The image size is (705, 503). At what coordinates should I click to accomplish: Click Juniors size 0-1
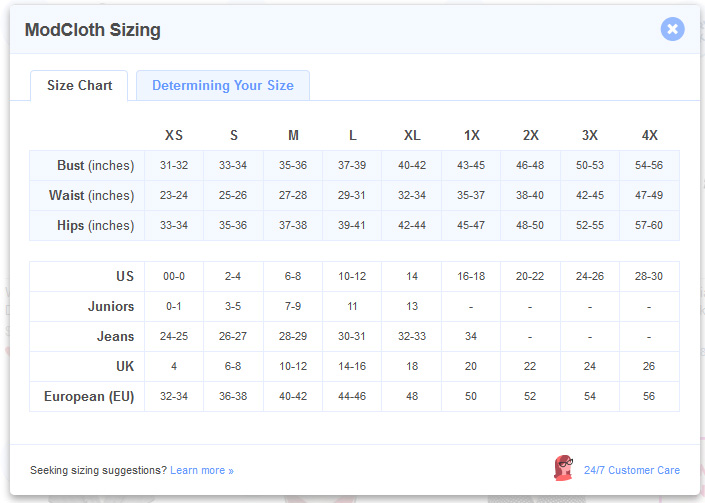(174, 307)
